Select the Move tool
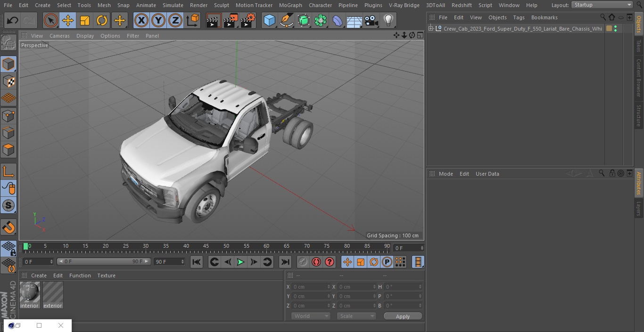644x332 pixels. click(x=68, y=20)
